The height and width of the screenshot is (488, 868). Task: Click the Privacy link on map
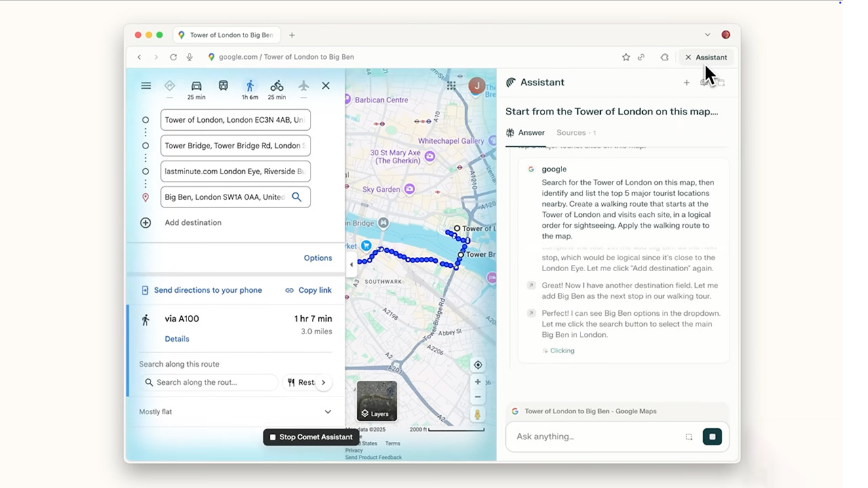(354, 450)
